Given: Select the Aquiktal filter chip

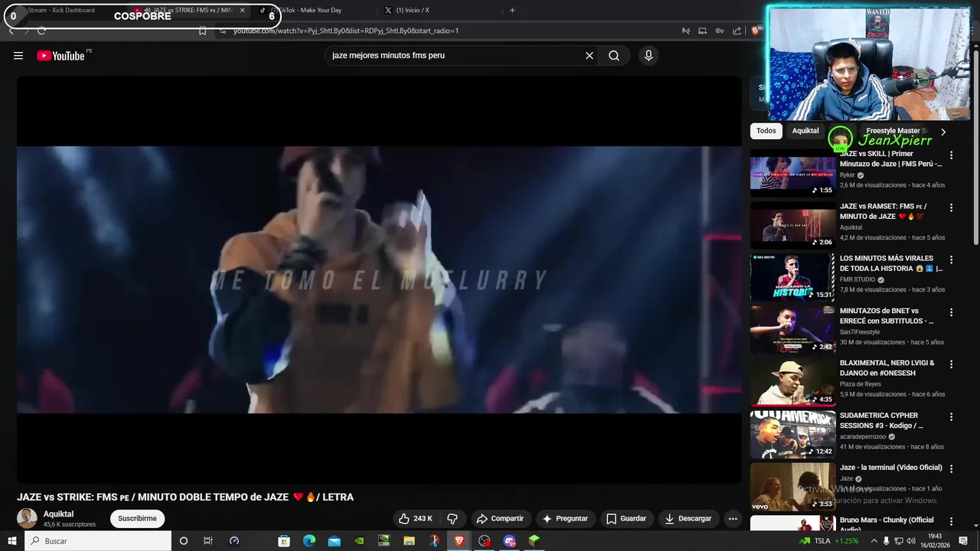Looking at the screenshot, I should coord(805,131).
